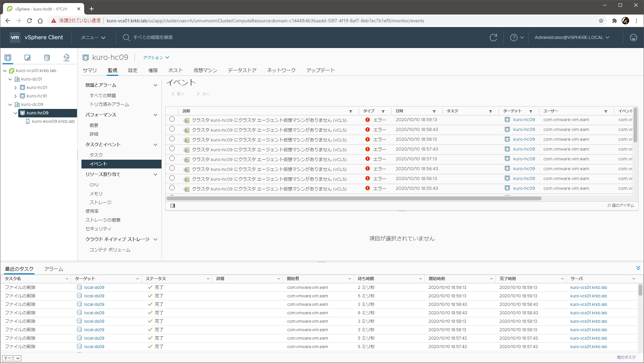The width and height of the screenshot is (644, 363).
Task: Open the feedback smiley icon
Action: pyautogui.click(x=633, y=38)
